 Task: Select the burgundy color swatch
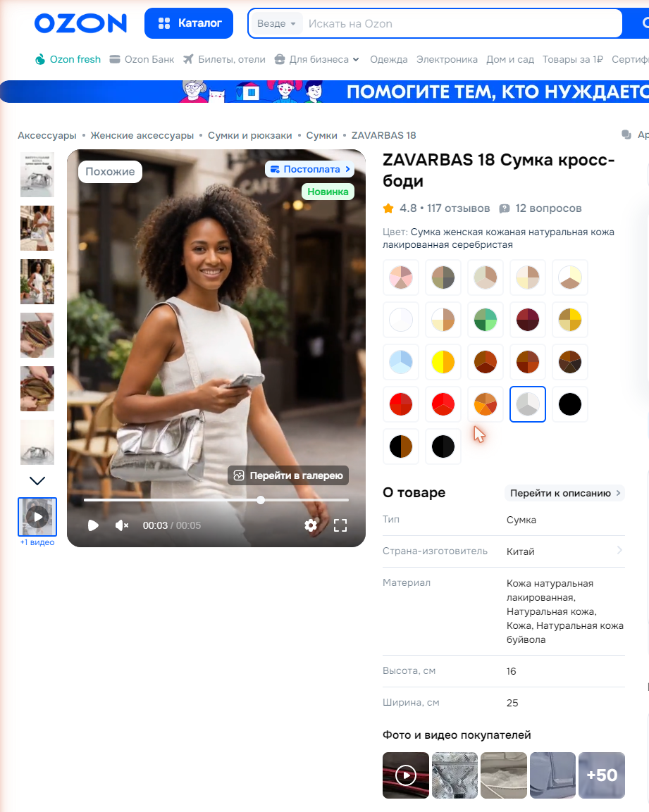(x=528, y=320)
